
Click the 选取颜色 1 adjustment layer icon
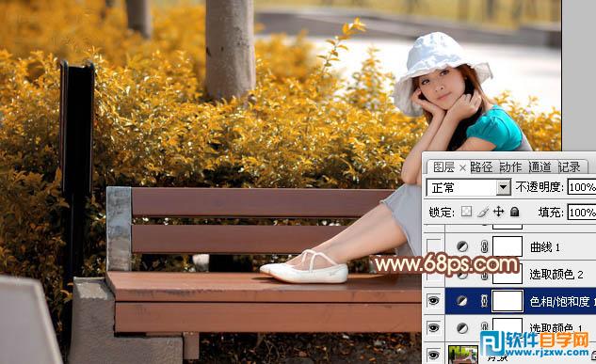462,328
